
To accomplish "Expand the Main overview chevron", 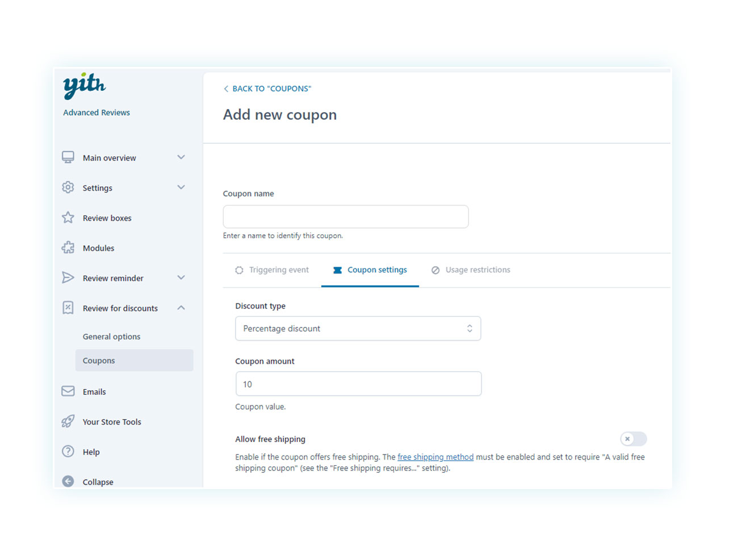I will [x=181, y=157].
